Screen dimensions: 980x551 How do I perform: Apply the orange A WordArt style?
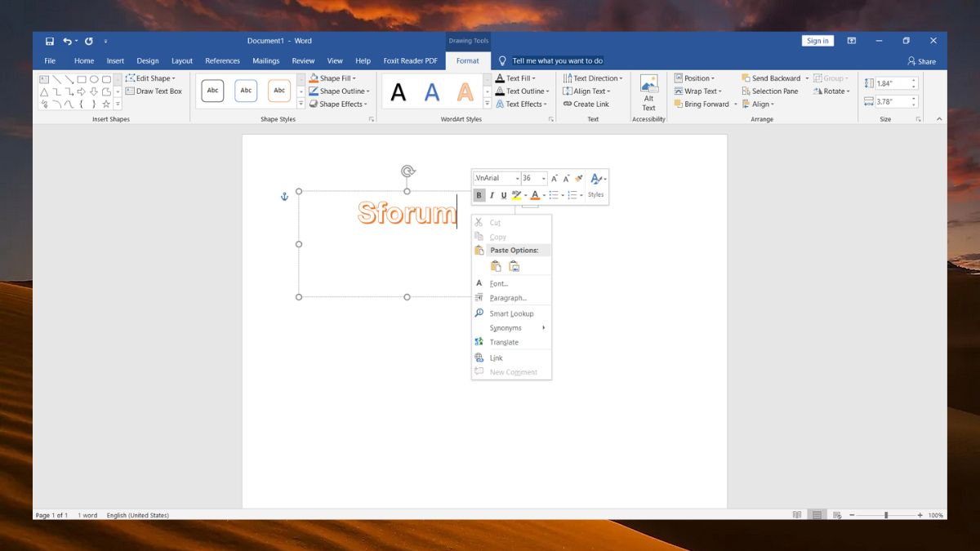465,92
